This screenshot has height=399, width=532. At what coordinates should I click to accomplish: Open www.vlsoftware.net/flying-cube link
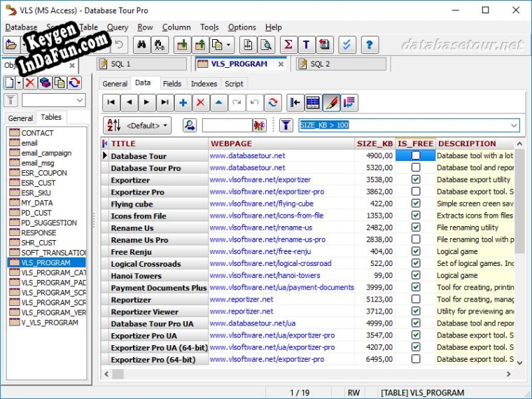point(261,204)
